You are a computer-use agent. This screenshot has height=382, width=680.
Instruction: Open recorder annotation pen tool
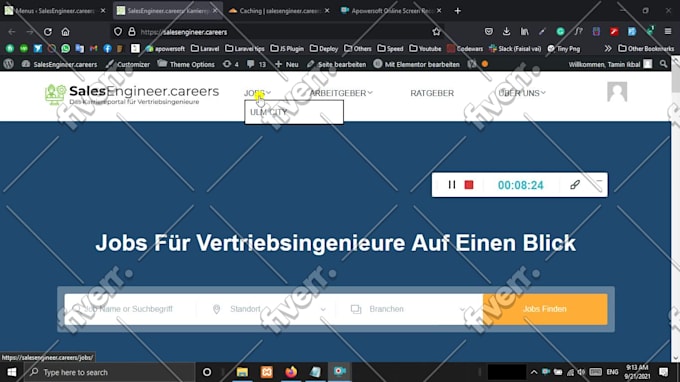[x=575, y=185]
